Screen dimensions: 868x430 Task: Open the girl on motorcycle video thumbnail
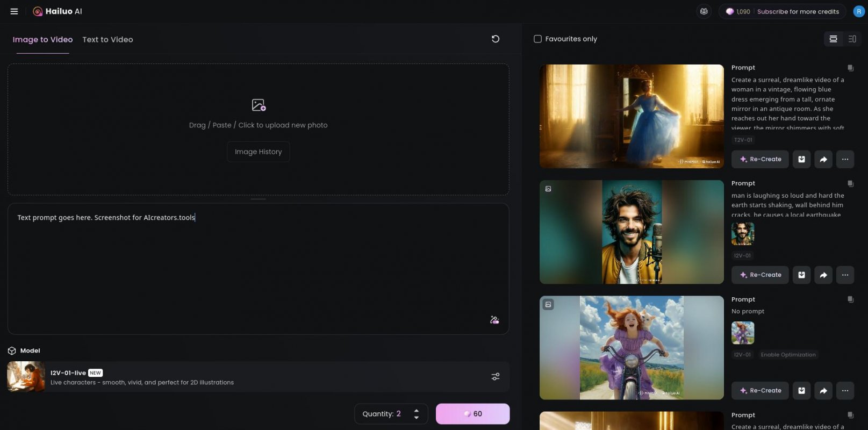click(632, 348)
